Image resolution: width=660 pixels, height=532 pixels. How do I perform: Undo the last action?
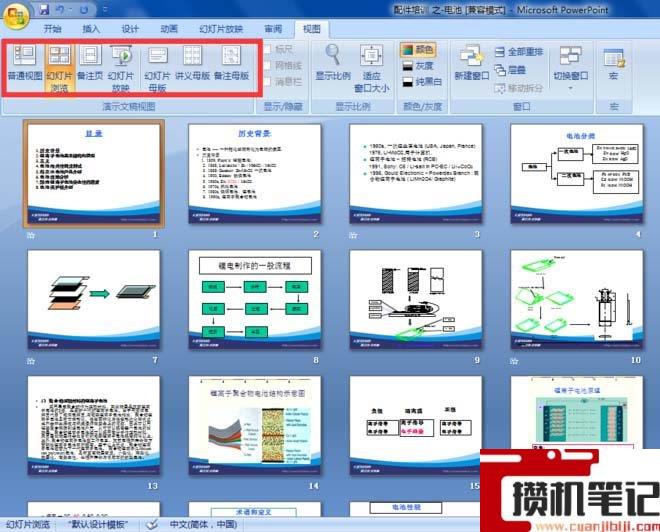point(61,9)
